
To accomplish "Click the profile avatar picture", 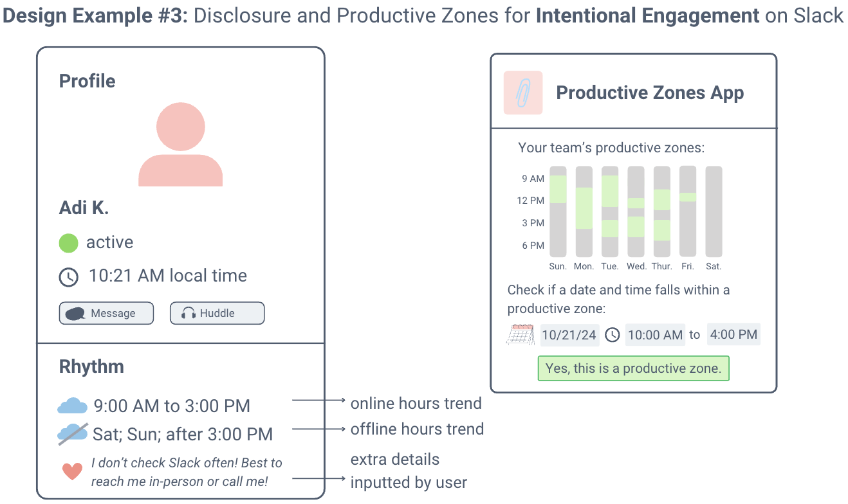I will coord(181,145).
